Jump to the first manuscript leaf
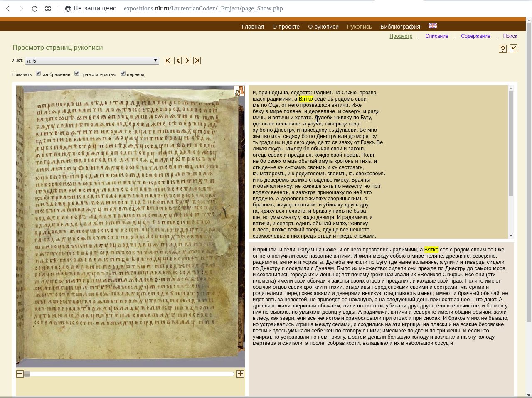Screen dimensions: 532x398 pyautogui.click(x=168, y=61)
